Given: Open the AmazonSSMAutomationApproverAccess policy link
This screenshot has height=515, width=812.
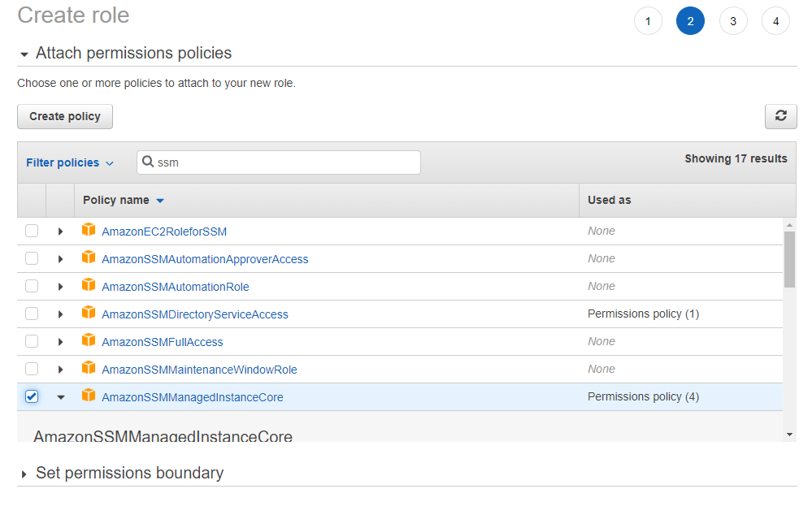Looking at the screenshot, I should [205, 259].
